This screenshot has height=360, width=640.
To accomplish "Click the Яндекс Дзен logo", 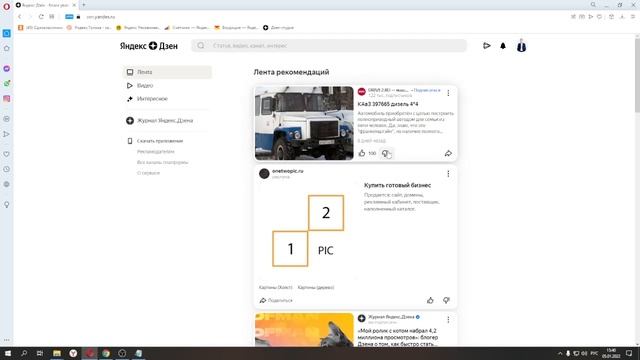I will click(149, 46).
